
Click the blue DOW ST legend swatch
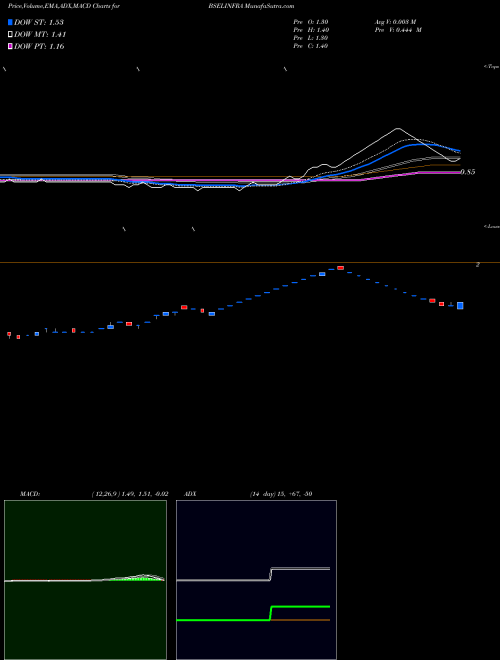10,22
